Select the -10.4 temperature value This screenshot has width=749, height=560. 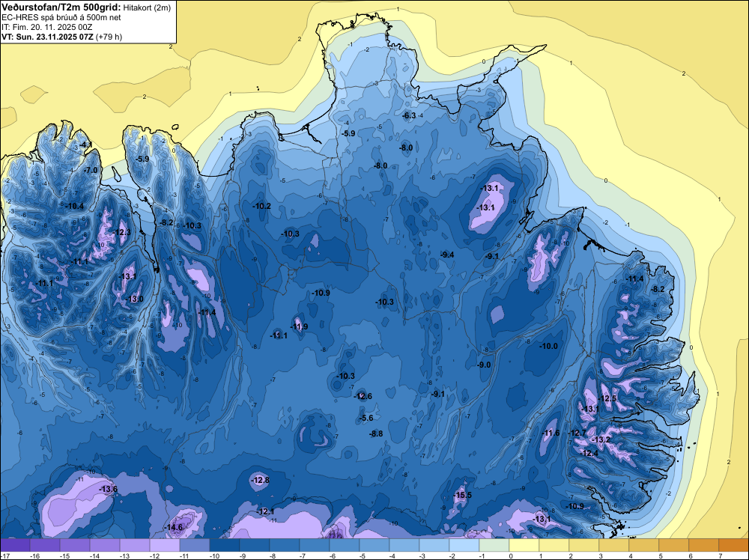74,206
